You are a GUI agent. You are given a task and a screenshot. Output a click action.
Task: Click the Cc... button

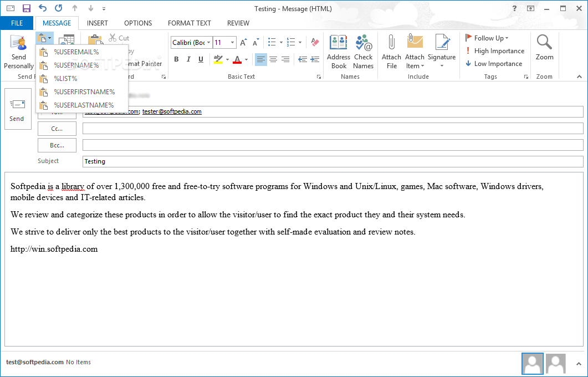[57, 129]
